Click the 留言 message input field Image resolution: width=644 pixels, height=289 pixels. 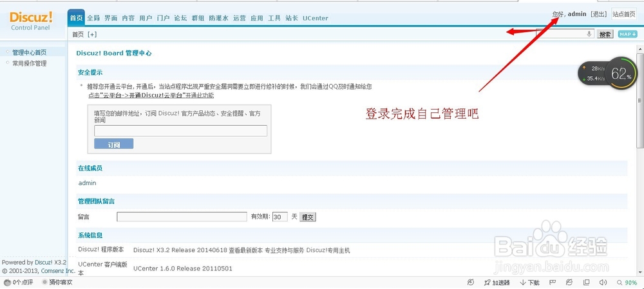182,217
